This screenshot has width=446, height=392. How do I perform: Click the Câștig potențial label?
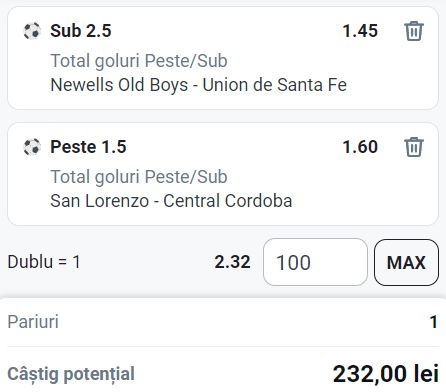(71, 374)
